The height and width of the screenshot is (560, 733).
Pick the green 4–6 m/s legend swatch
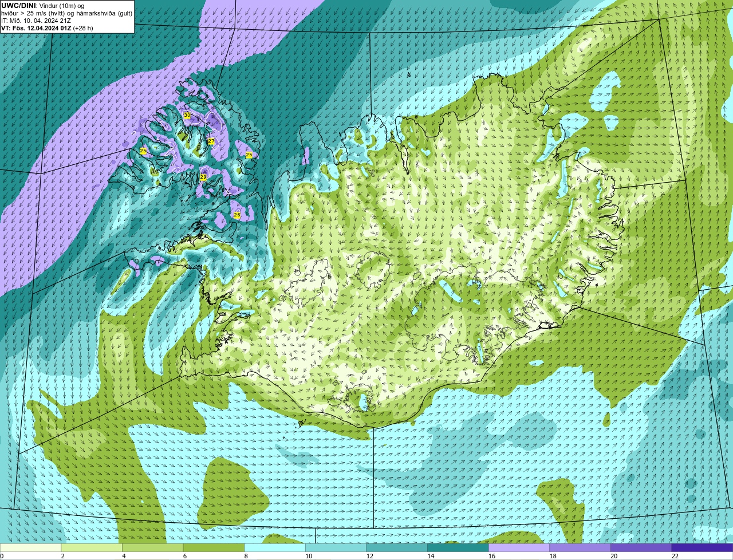tap(152, 547)
